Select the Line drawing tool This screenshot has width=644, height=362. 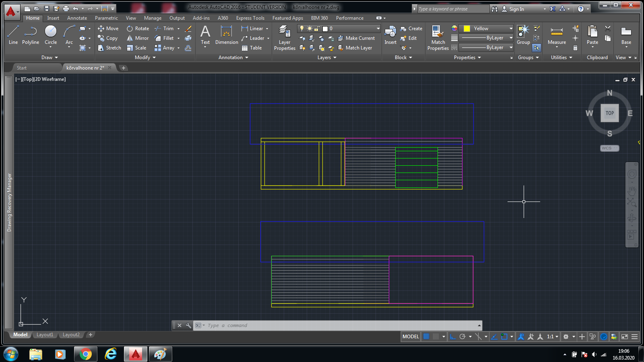click(x=13, y=35)
